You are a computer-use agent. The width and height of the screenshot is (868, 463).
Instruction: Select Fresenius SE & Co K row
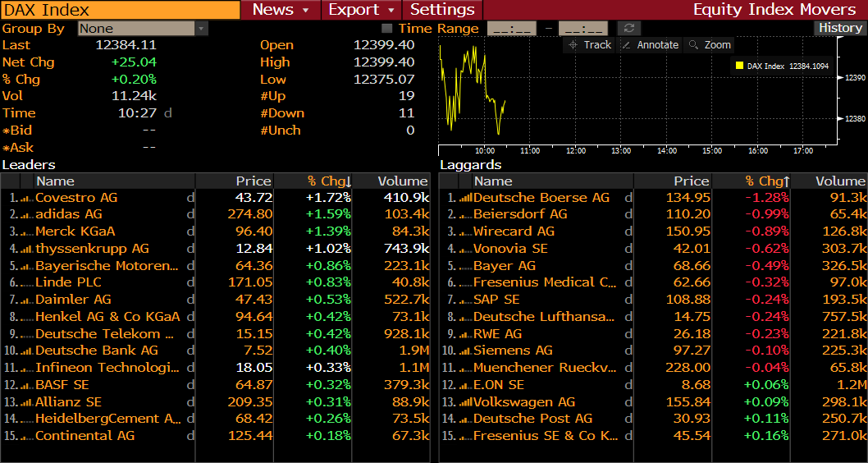[653, 437]
